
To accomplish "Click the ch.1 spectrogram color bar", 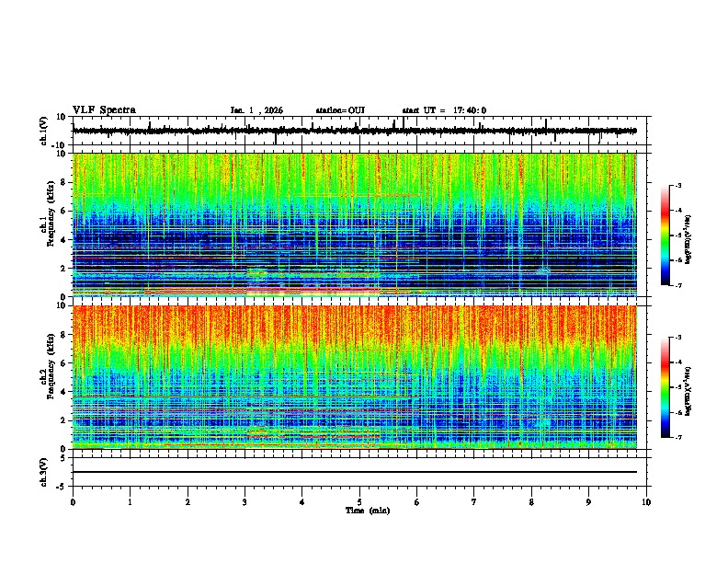I will [665, 236].
